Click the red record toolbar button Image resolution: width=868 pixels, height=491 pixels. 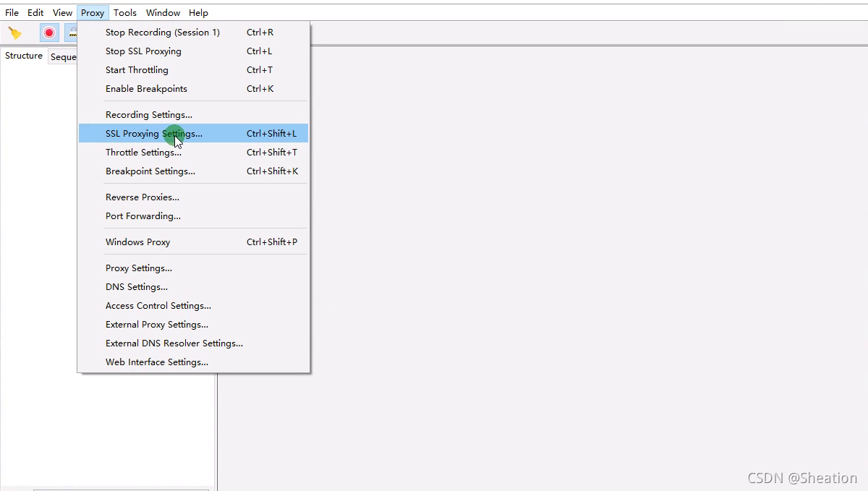pos(49,33)
